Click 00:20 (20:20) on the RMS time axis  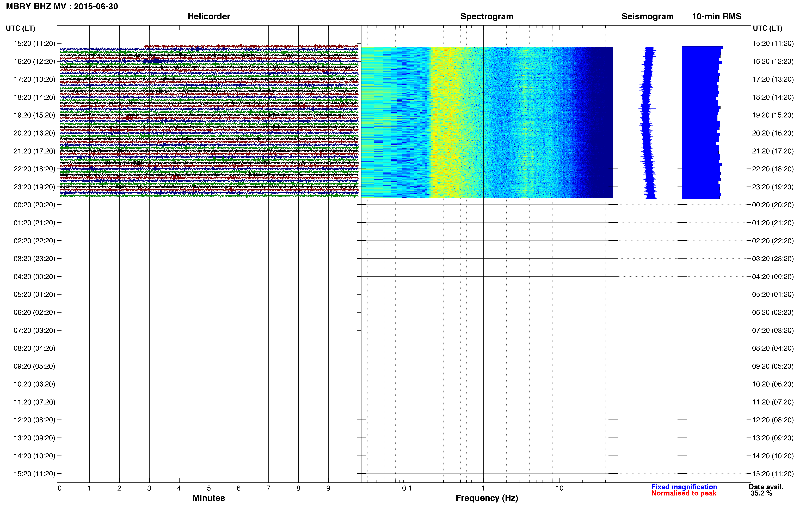point(773,205)
